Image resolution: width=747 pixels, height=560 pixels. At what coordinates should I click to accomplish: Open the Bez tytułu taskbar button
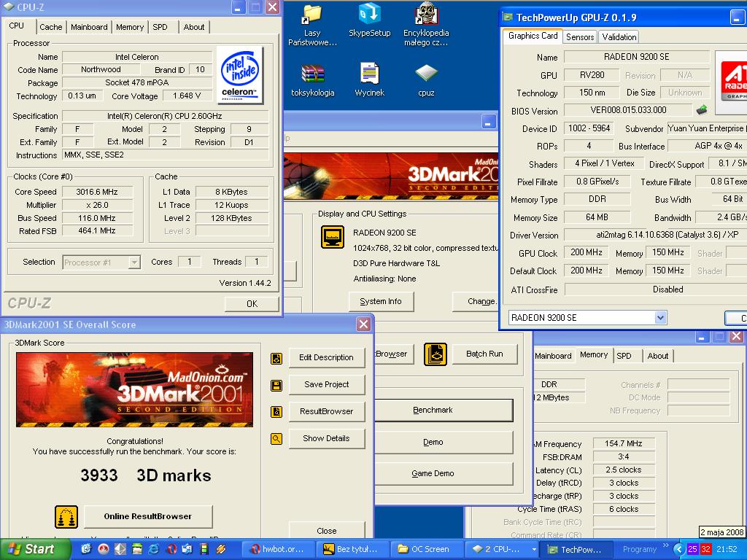point(352,549)
